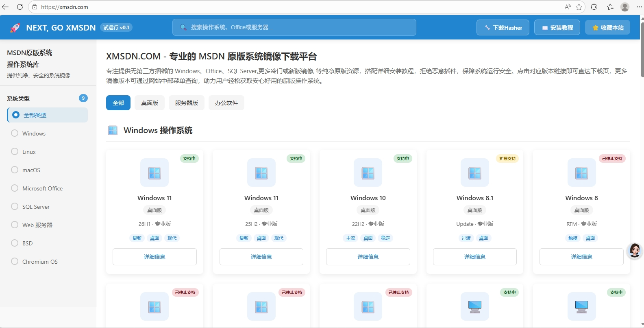Select the Windows system type radio
644x328 pixels.
tap(15, 133)
